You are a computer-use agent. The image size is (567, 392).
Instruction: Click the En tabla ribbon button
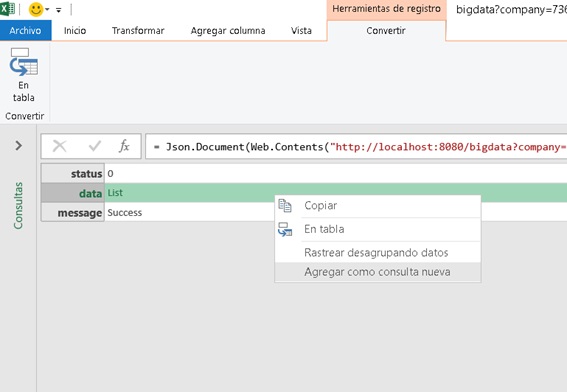(x=24, y=75)
